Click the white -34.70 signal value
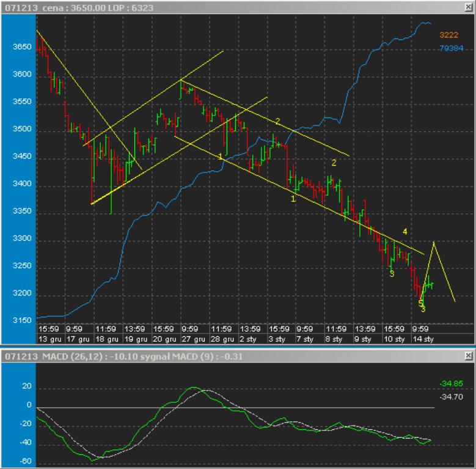This screenshot has height=469, width=476. (451, 397)
